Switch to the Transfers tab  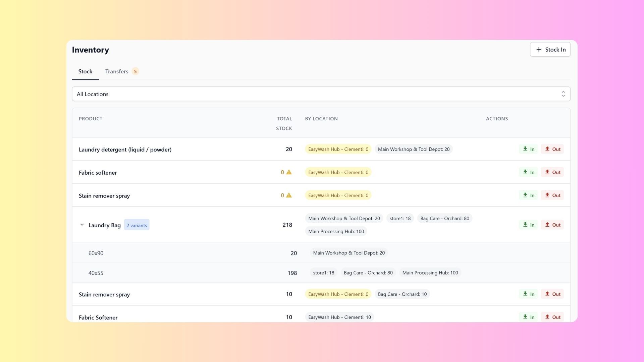click(117, 71)
